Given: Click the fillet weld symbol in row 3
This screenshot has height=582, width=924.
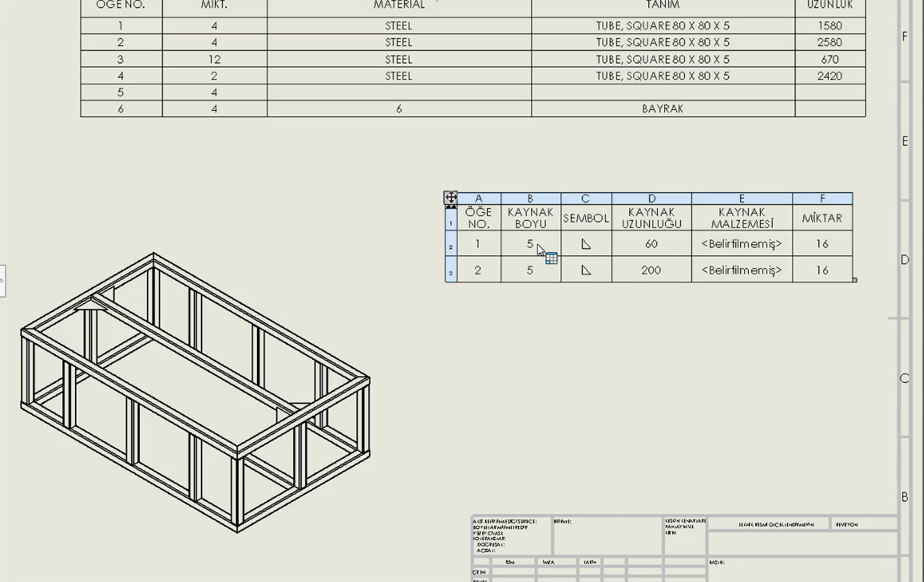Looking at the screenshot, I should 586,270.
